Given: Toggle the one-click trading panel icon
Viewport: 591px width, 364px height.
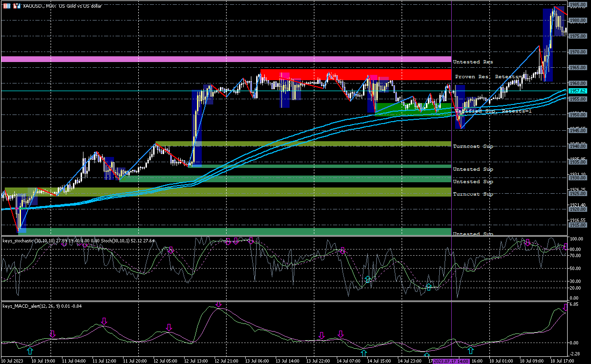Looking at the screenshot, I should pos(16,6).
